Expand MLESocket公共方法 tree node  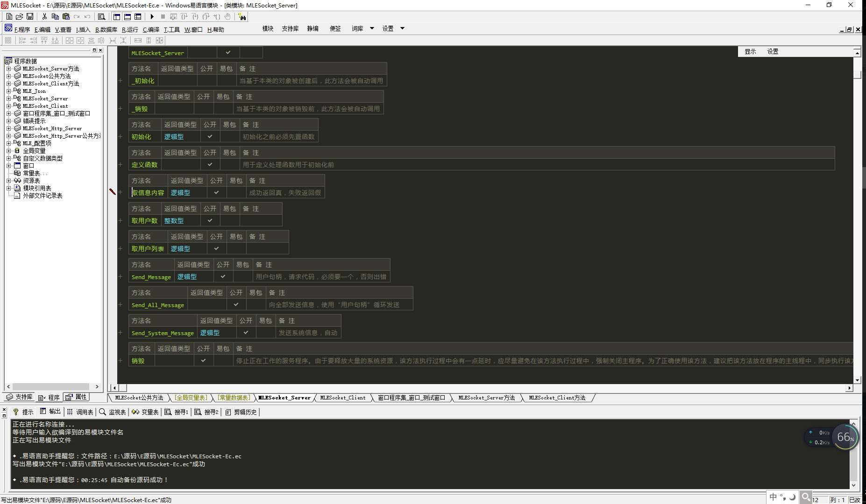(8, 76)
